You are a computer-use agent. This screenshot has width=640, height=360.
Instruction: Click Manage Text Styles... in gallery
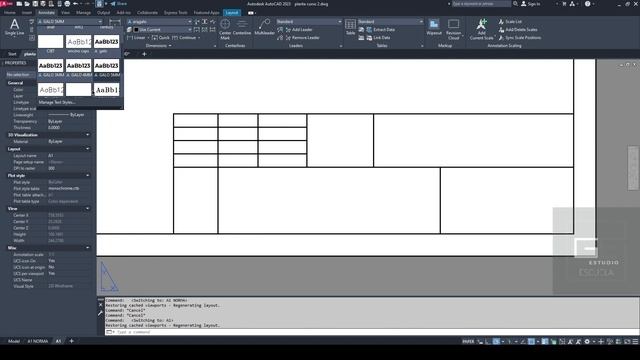click(x=57, y=102)
